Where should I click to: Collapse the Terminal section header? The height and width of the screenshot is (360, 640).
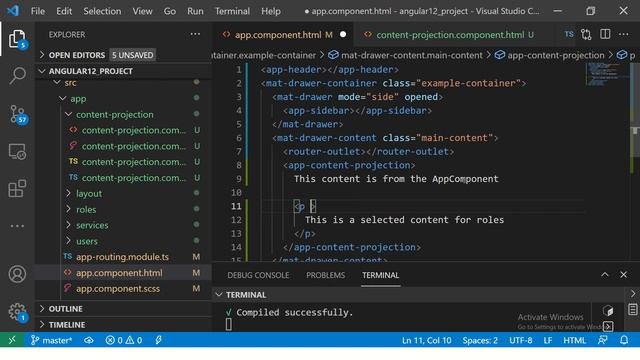(246, 294)
